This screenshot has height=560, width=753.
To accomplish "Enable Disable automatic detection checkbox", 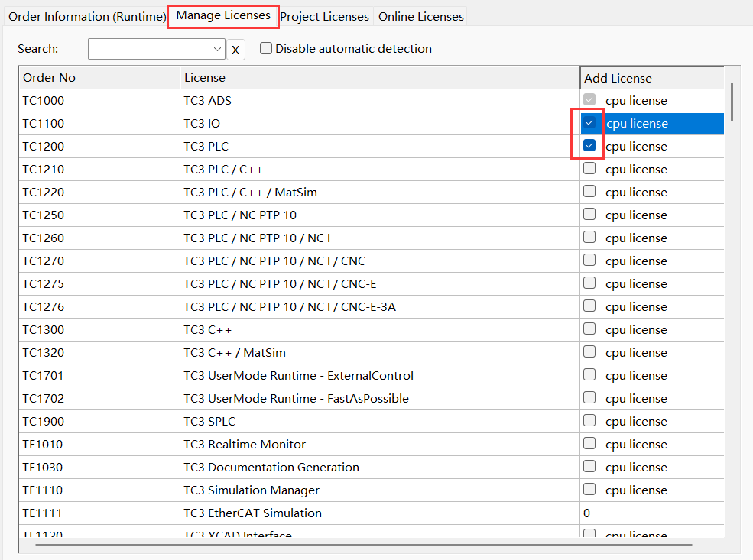I will pyautogui.click(x=266, y=48).
